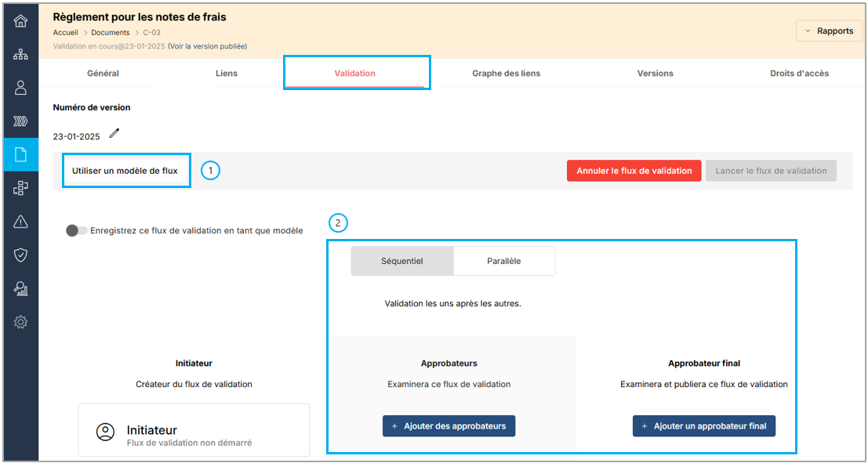Select Séquentiel validation mode

click(x=401, y=261)
